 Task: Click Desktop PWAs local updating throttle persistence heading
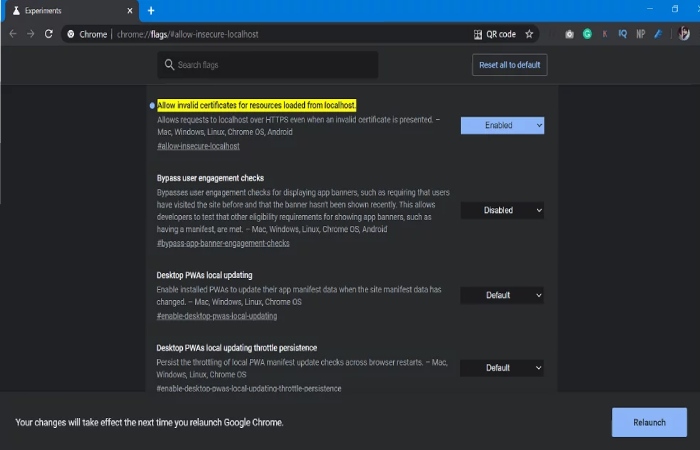tap(237, 348)
